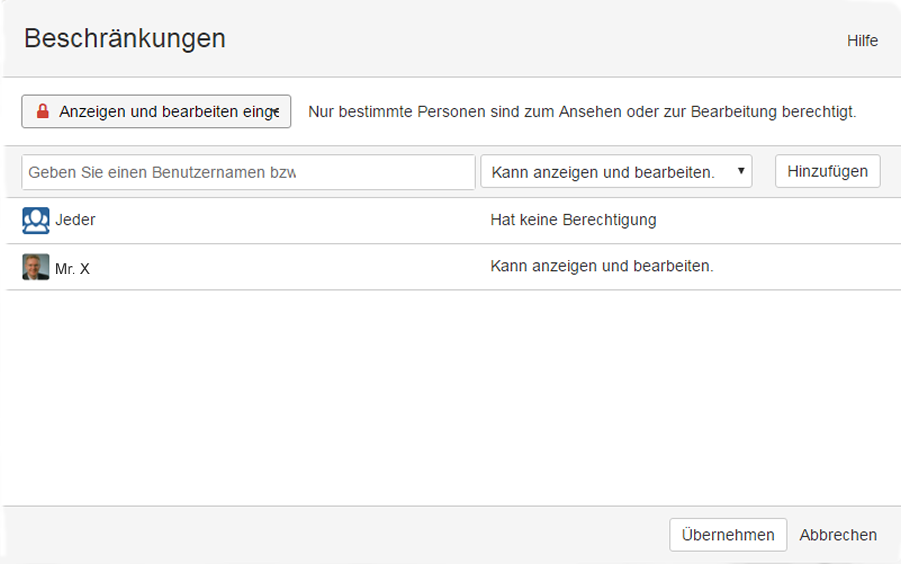Click the empty footer area left of Übernehmen

click(330, 535)
